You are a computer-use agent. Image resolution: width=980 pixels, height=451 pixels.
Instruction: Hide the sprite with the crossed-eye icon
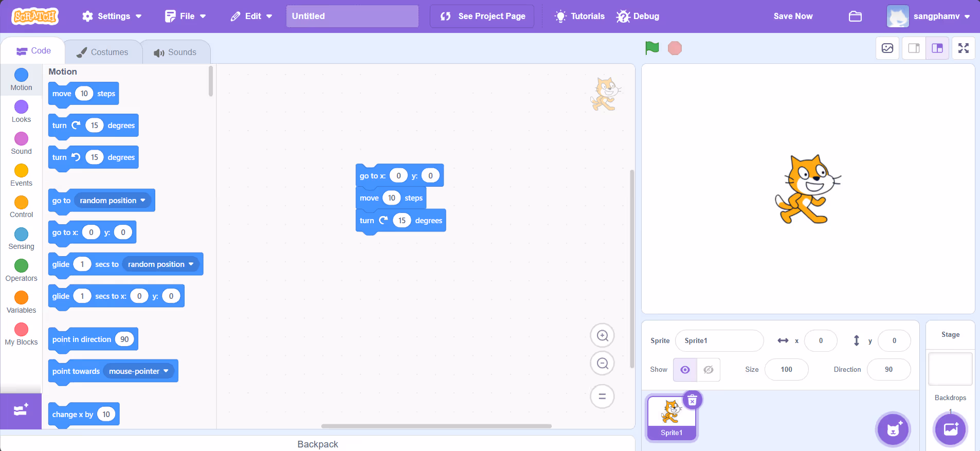709,370
